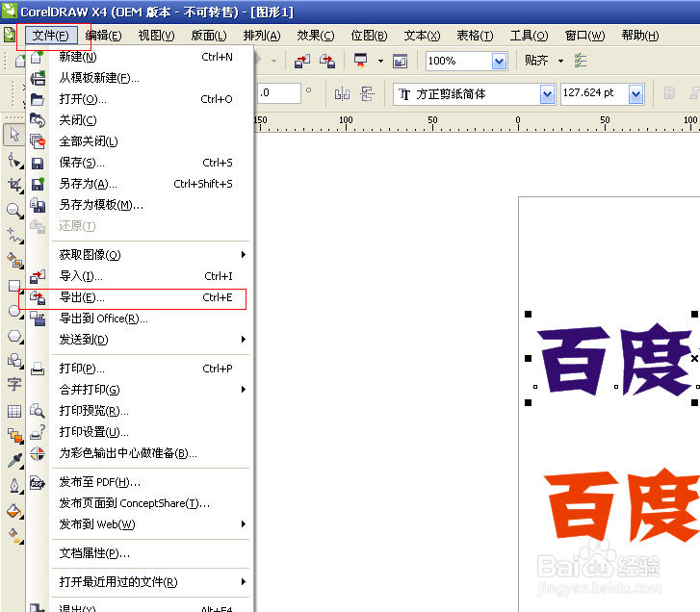Viewport: 700px width, 612px height.
Task: Click the rotation angle input field
Action: [x=278, y=93]
